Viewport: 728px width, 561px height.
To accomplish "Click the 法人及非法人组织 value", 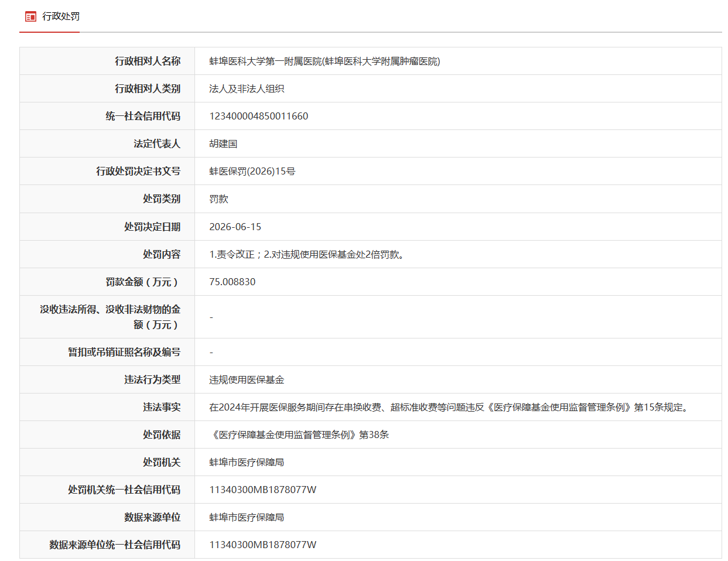I will coord(247,88).
